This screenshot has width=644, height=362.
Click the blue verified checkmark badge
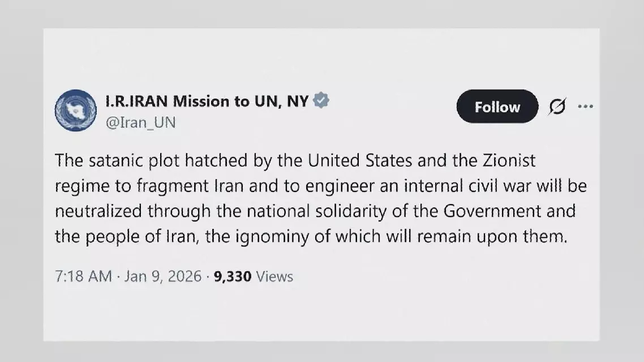[x=321, y=101]
